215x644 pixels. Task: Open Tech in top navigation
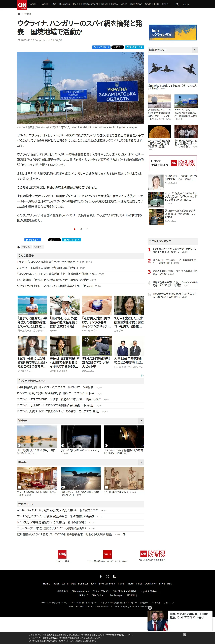tap(75, 4)
